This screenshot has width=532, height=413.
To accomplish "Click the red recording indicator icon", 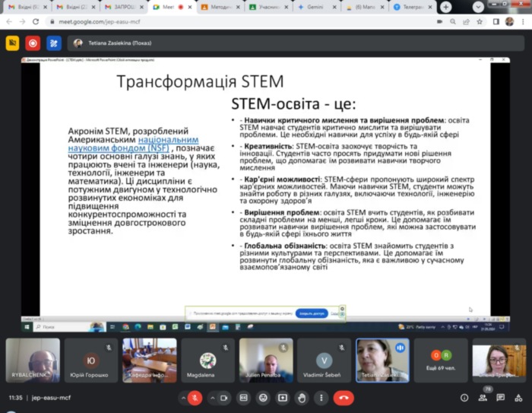I will pyautogui.click(x=33, y=43).
